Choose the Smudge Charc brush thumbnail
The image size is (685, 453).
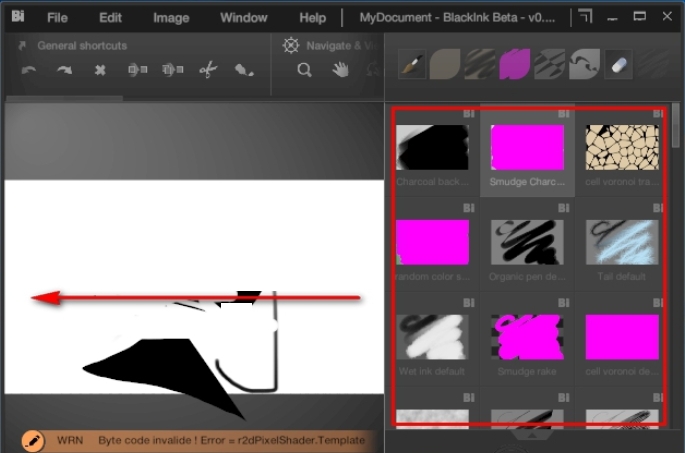tap(527, 148)
